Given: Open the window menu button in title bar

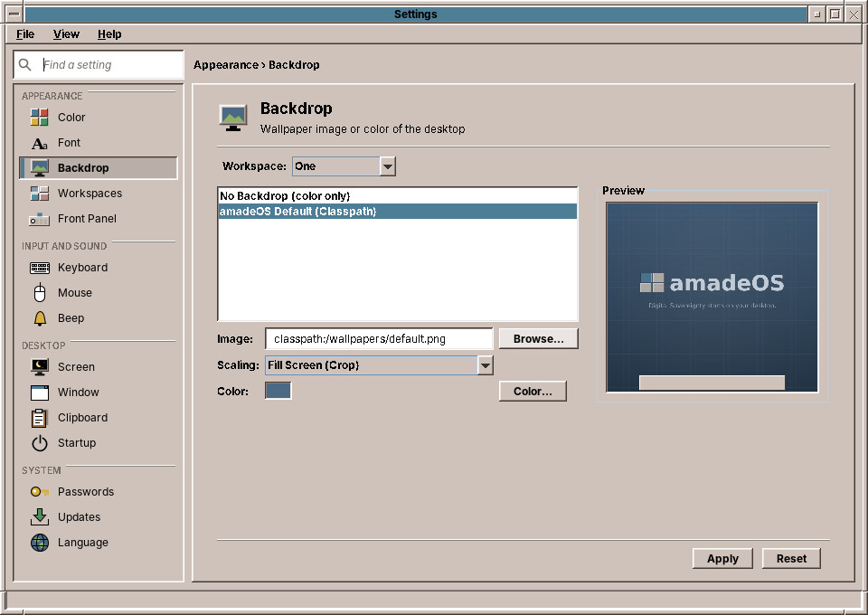Looking at the screenshot, I should (14, 14).
